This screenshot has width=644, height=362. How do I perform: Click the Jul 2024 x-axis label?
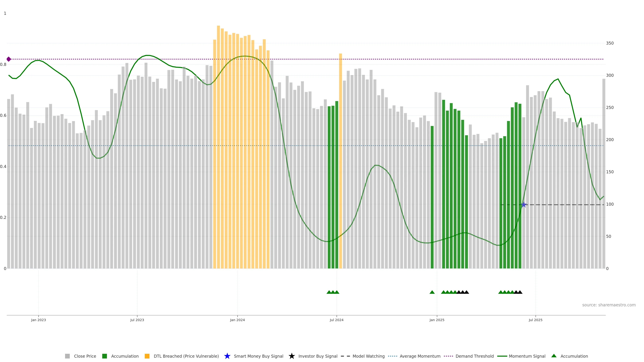pyautogui.click(x=336, y=320)
